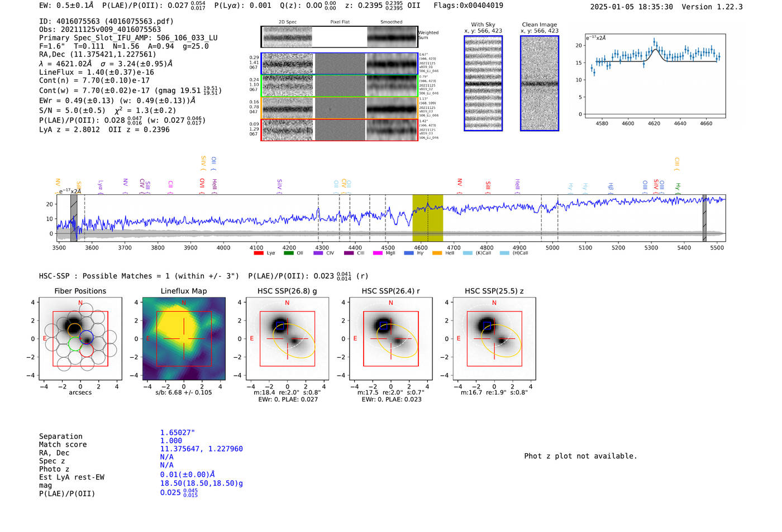Viewport: 782px width, 532px height.
Task: Select the blue '11.375647, 1.227960' coordinates
Action: point(202,449)
